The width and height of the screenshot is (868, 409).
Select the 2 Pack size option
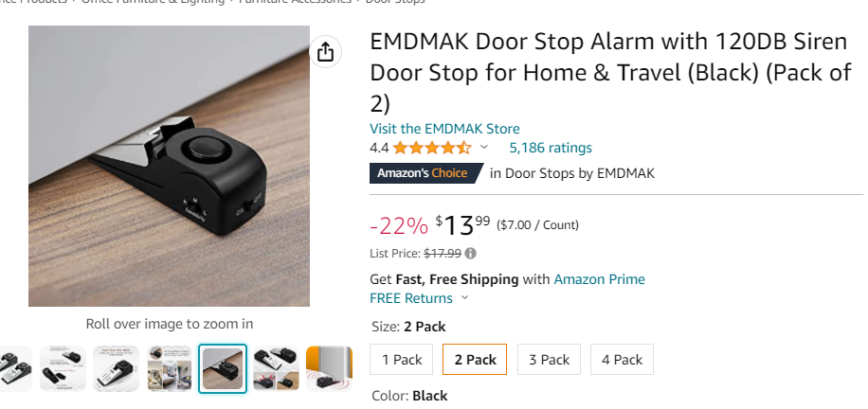tap(475, 360)
